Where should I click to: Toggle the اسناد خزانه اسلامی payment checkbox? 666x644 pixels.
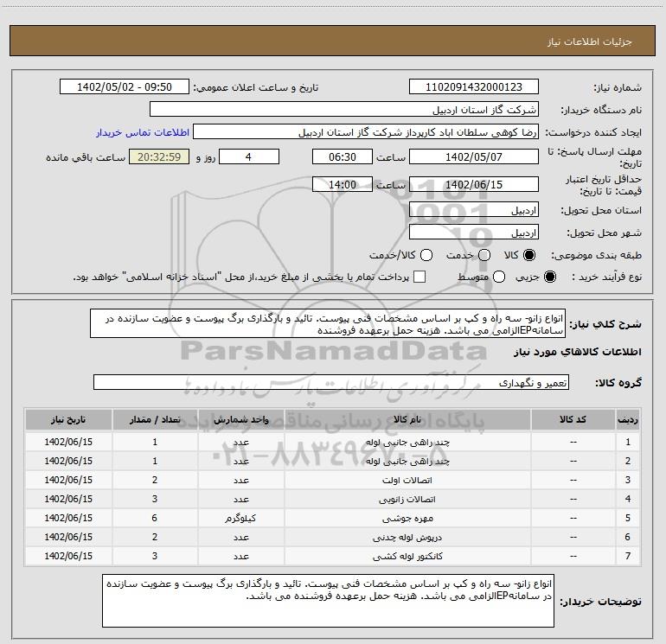[419, 277]
